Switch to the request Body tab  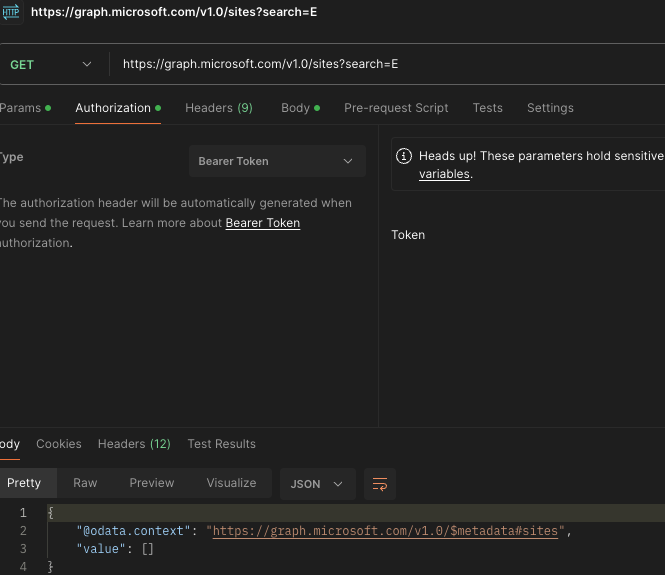click(300, 108)
